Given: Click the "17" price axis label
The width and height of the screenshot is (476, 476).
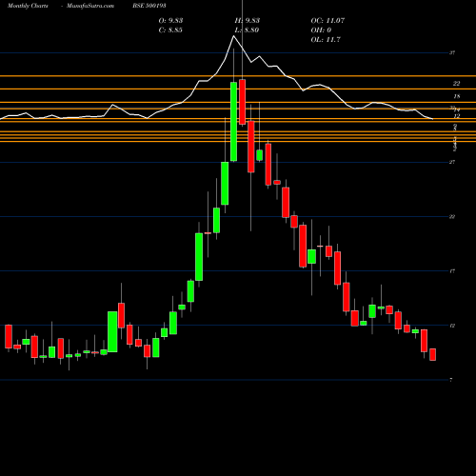Looking at the screenshot, I should pos(452,271).
